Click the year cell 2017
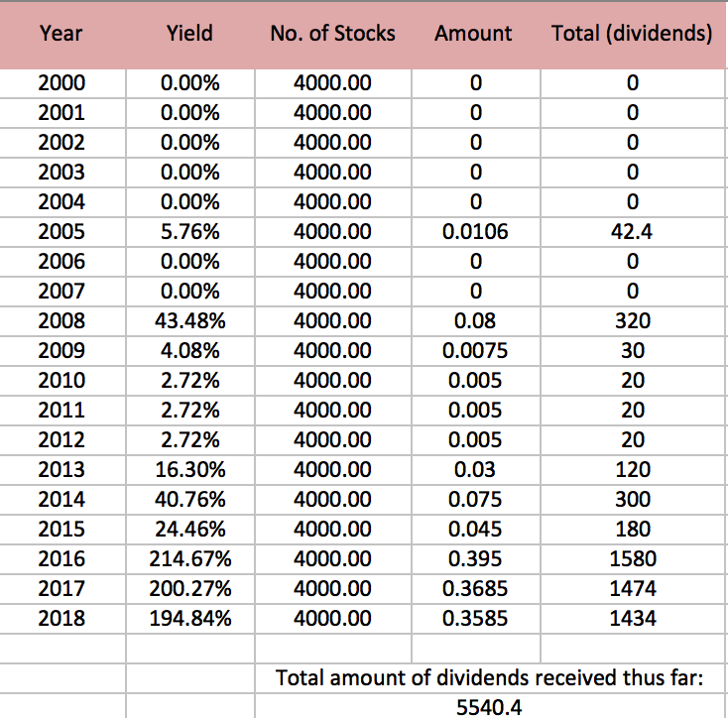This screenshot has height=718, width=728. click(61, 588)
